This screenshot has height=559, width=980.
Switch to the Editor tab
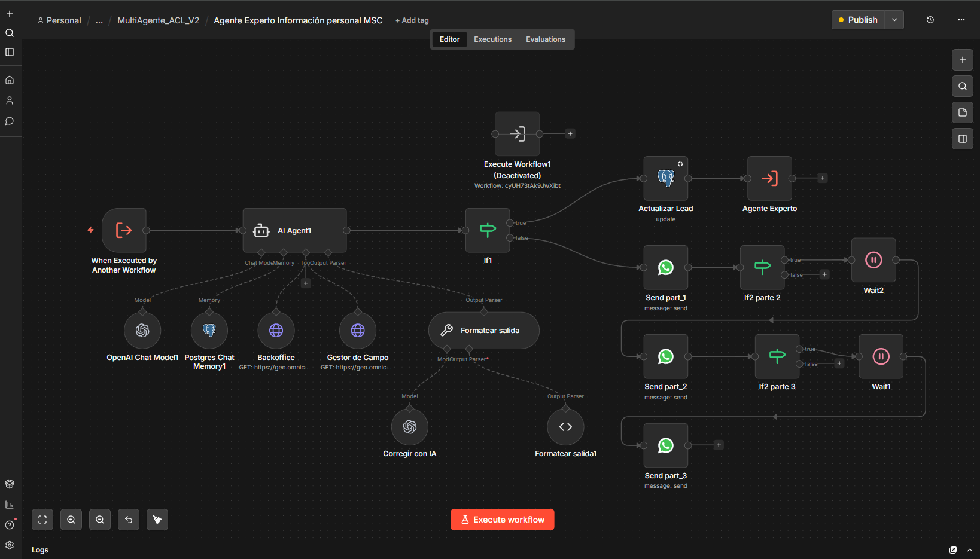click(450, 39)
